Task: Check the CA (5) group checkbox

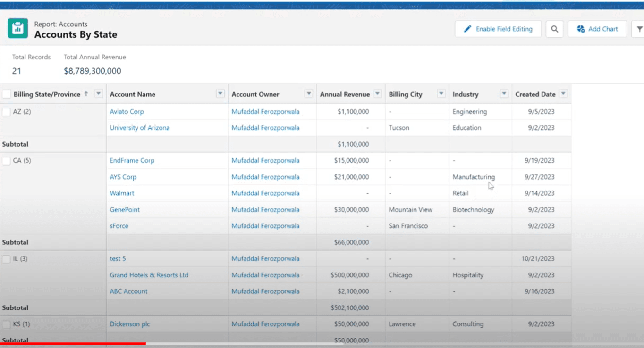Action: [7, 161]
